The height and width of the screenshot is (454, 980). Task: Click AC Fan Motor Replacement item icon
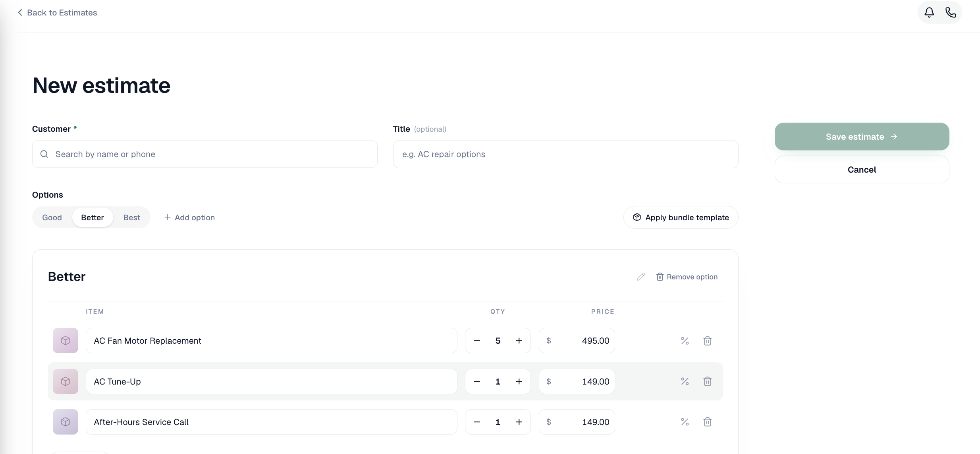[66, 340]
